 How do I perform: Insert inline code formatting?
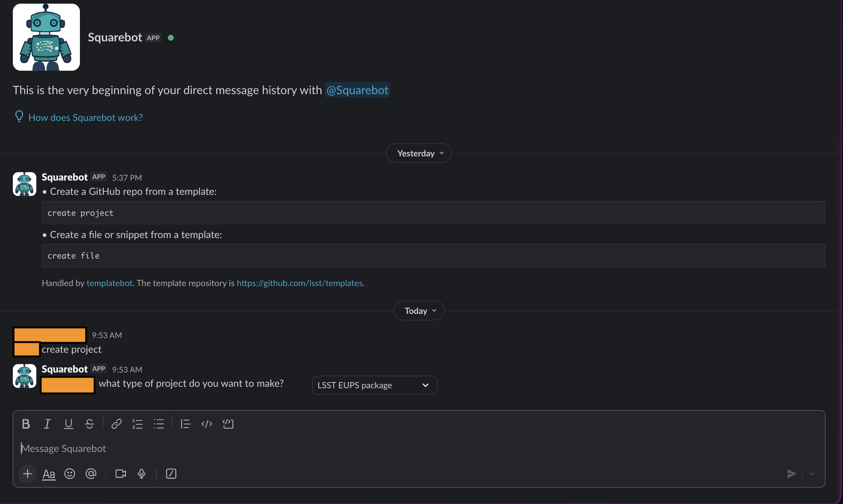[x=207, y=424]
